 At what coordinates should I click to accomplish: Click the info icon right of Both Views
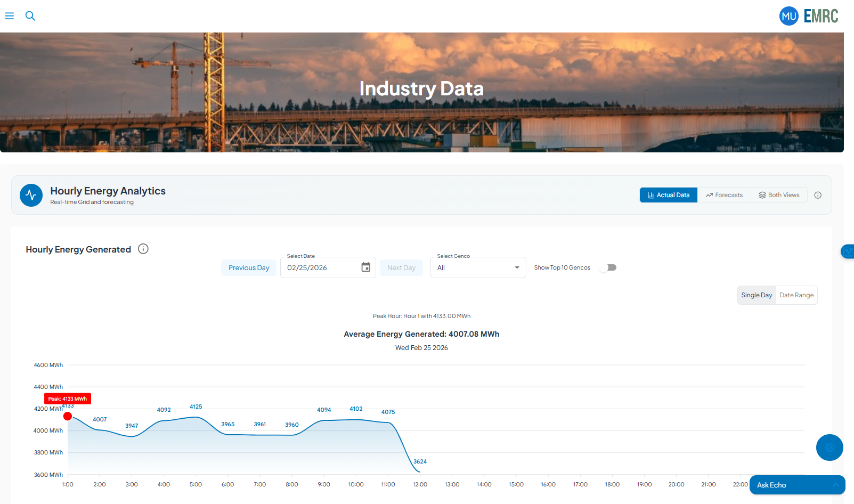pos(818,195)
